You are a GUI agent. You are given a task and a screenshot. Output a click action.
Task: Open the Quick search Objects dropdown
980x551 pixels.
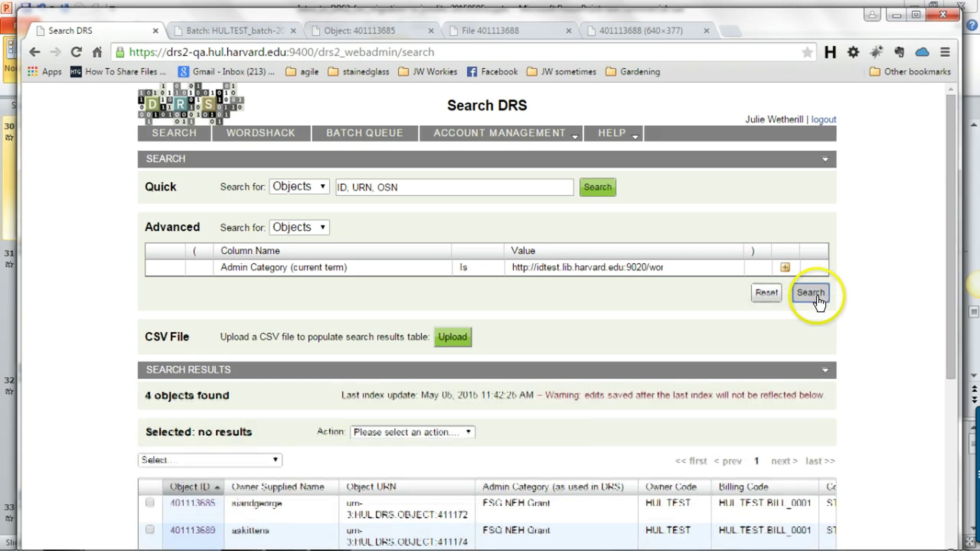pyautogui.click(x=299, y=187)
